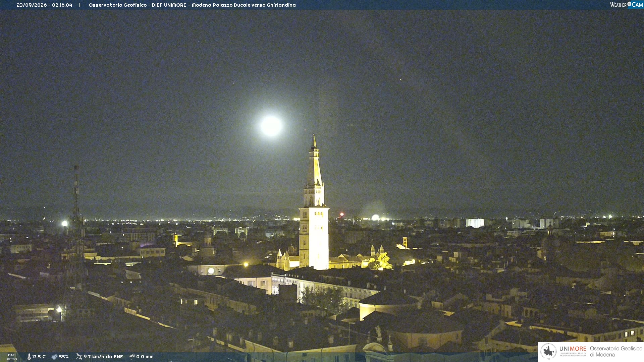
Task: Click the 55% humidity value
Action: pos(64,357)
